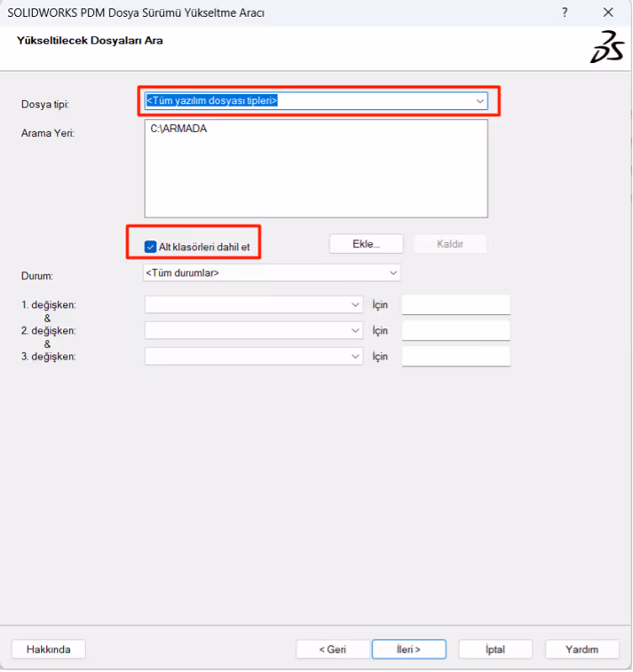
Task: Click the disabled Kaldır button
Action: 450,244
